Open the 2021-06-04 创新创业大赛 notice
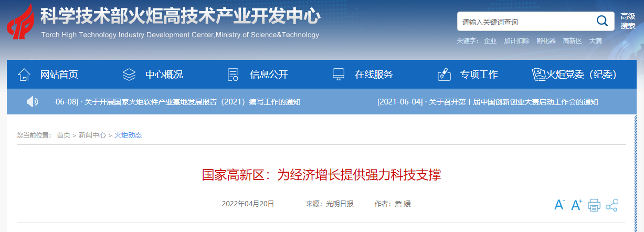644x232 pixels. 488,102
